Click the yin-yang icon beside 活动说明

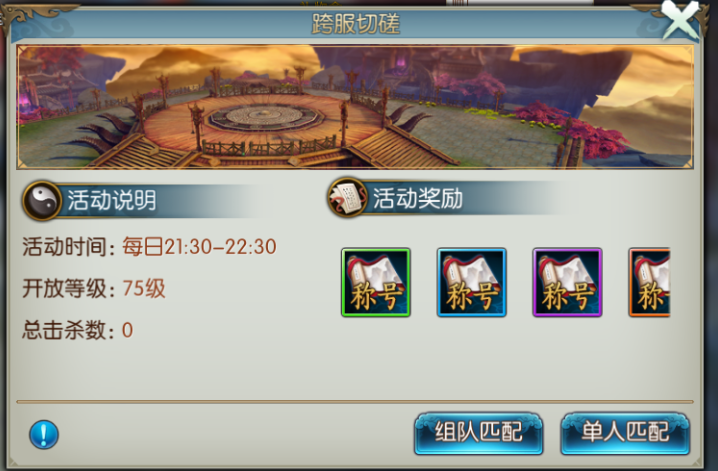click(x=42, y=200)
